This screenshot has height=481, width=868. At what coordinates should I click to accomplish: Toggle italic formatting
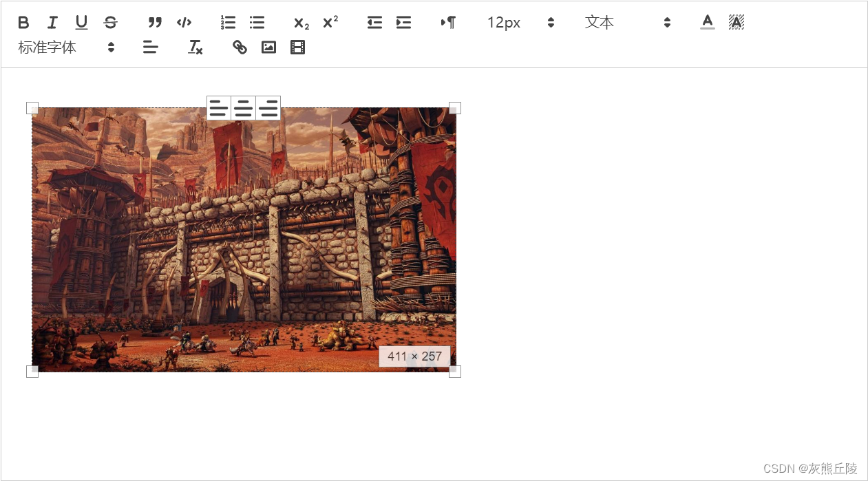pos(52,23)
